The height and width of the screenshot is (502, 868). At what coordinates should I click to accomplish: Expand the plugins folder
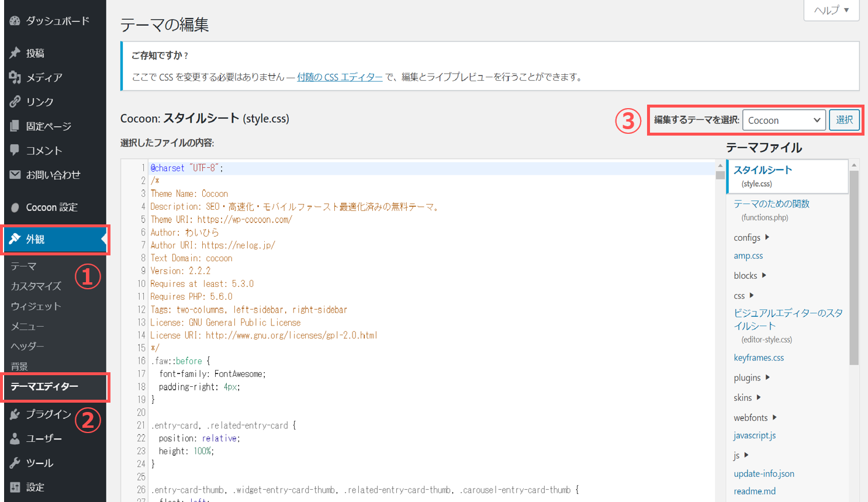(x=752, y=378)
